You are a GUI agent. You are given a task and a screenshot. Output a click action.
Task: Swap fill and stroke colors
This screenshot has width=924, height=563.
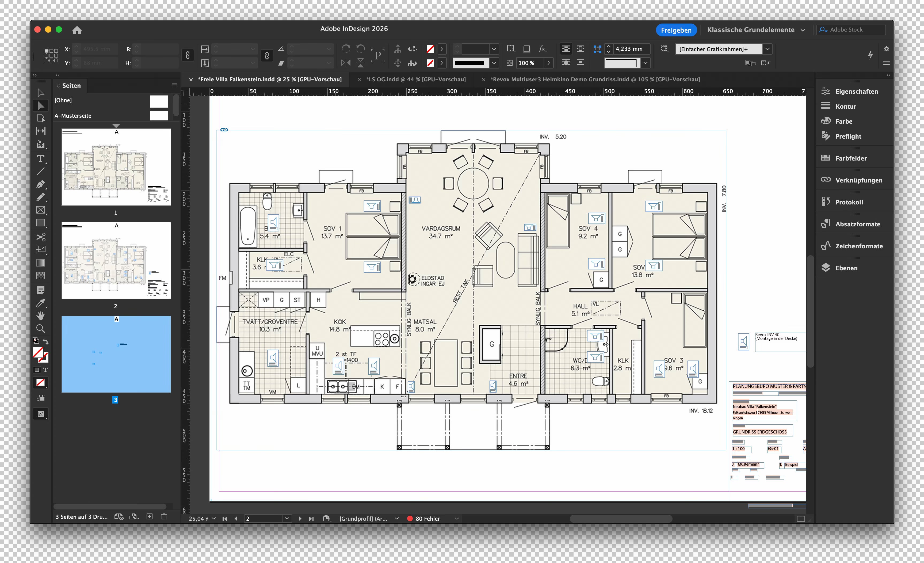pos(45,341)
